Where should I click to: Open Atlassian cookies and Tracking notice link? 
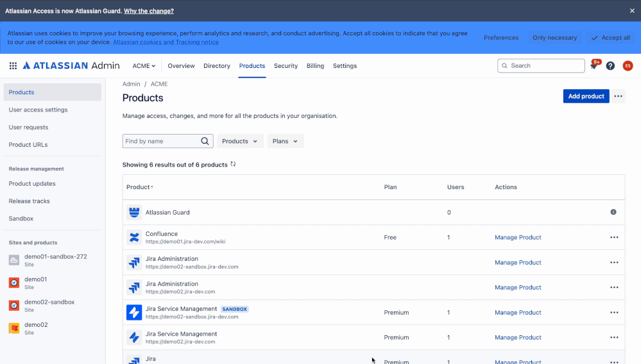(166, 42)
